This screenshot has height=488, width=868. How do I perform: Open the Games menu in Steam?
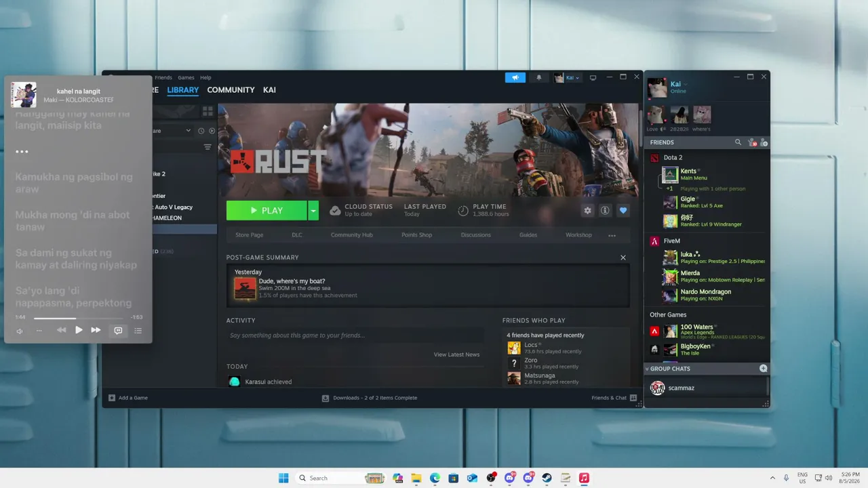coord(186,77)
